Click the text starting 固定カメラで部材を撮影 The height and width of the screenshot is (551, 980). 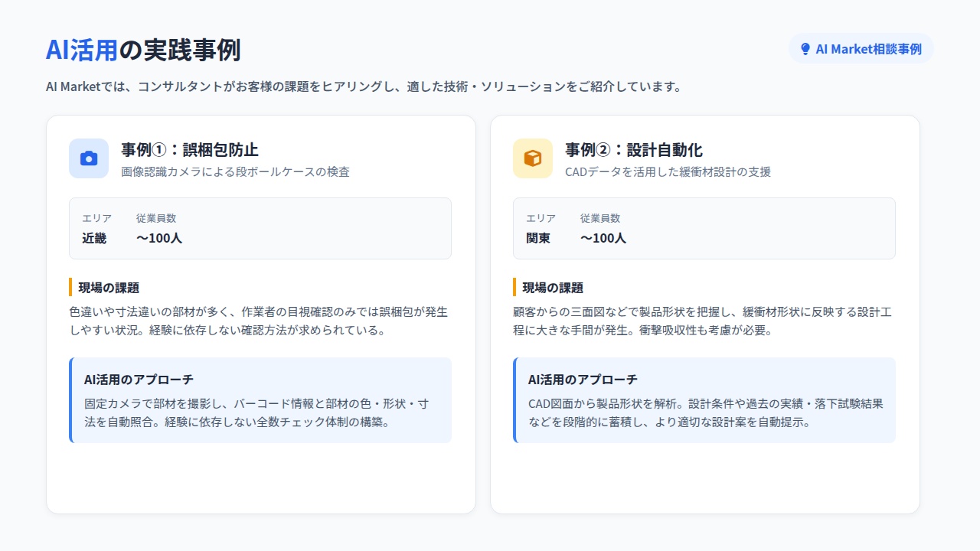256,412
